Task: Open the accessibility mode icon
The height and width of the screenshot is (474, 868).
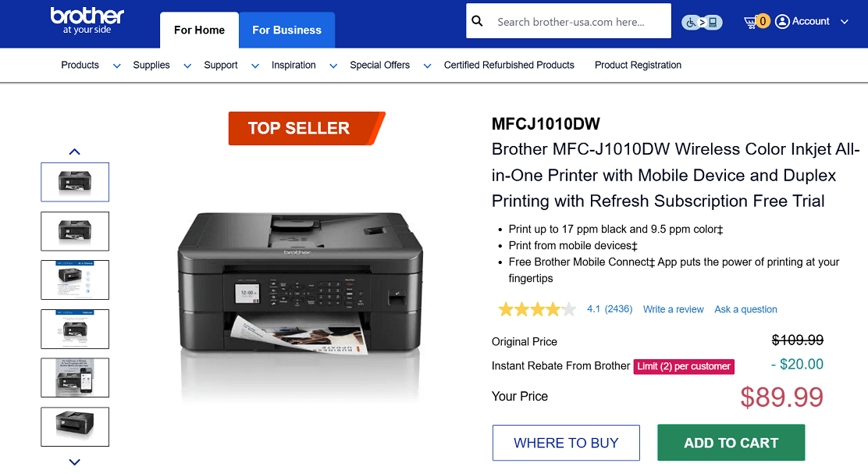Action: point(702,22)
